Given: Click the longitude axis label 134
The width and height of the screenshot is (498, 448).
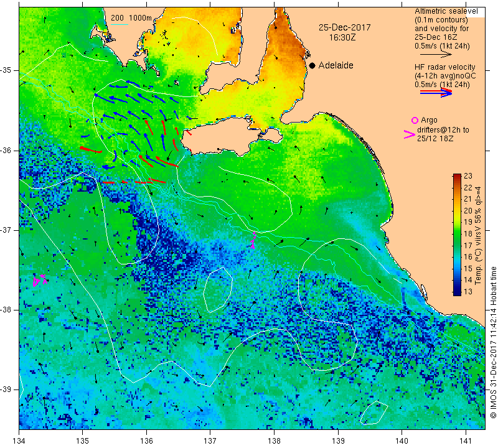Looking at the screenshot, I should pos(19,441).
